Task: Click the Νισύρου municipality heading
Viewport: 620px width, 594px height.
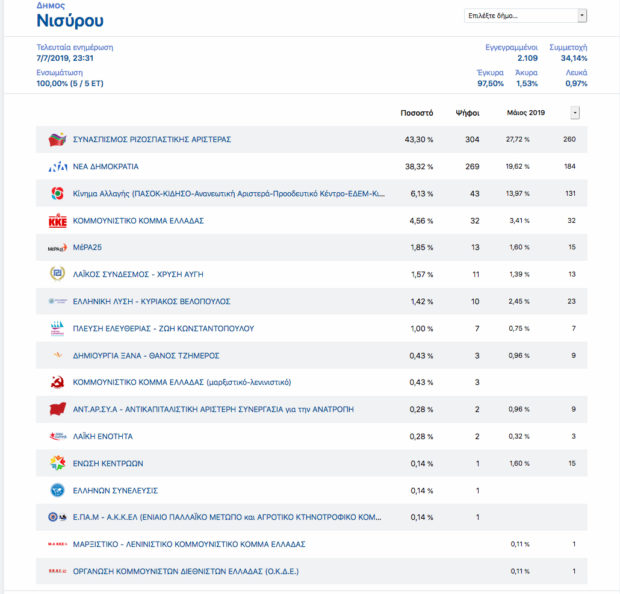Action: coord(70,21)
